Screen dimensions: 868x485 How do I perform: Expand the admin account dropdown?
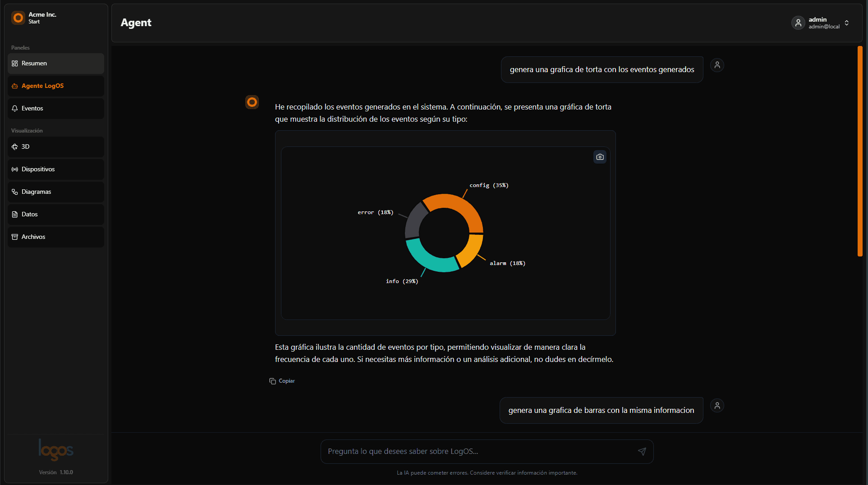[847, 23]
